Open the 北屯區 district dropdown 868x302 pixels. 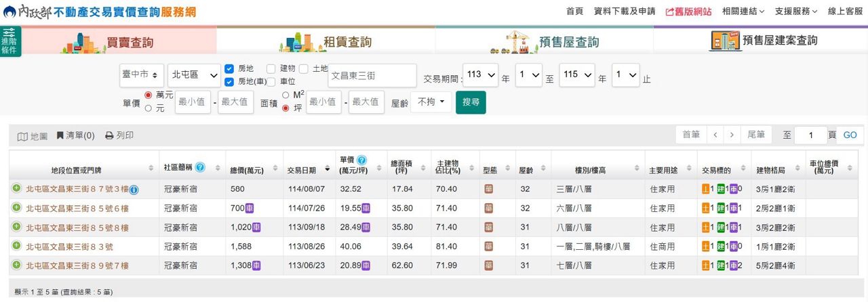tap(194, 74)
